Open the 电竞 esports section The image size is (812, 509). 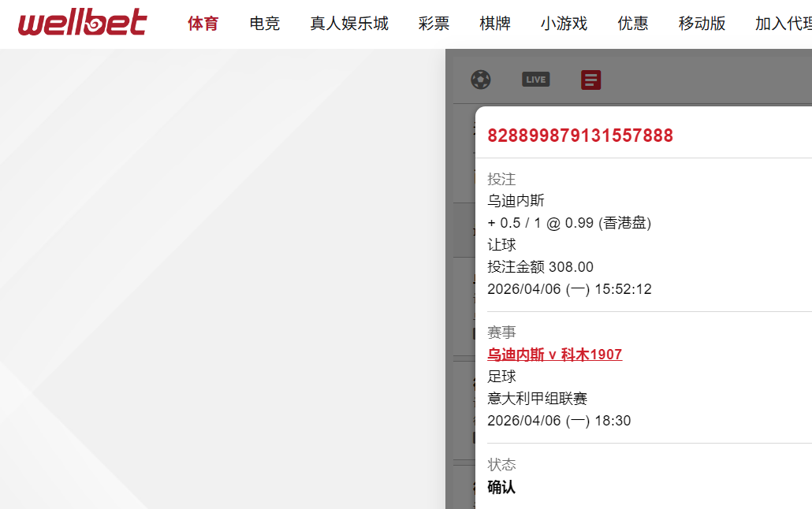point(263,24)
